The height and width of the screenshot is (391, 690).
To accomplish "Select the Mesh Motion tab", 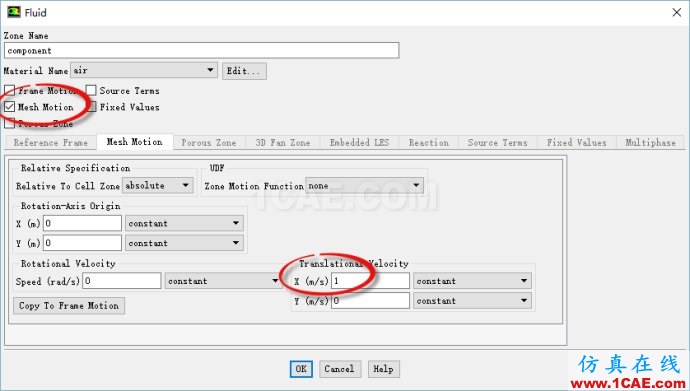I will pos(135,142).
